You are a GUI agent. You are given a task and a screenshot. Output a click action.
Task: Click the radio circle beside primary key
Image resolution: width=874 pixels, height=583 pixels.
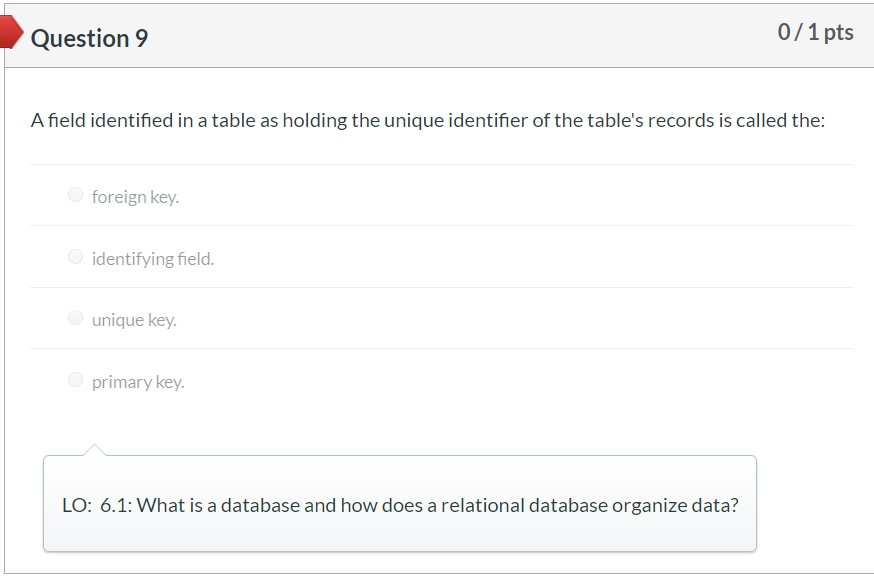tap(75, 379)
